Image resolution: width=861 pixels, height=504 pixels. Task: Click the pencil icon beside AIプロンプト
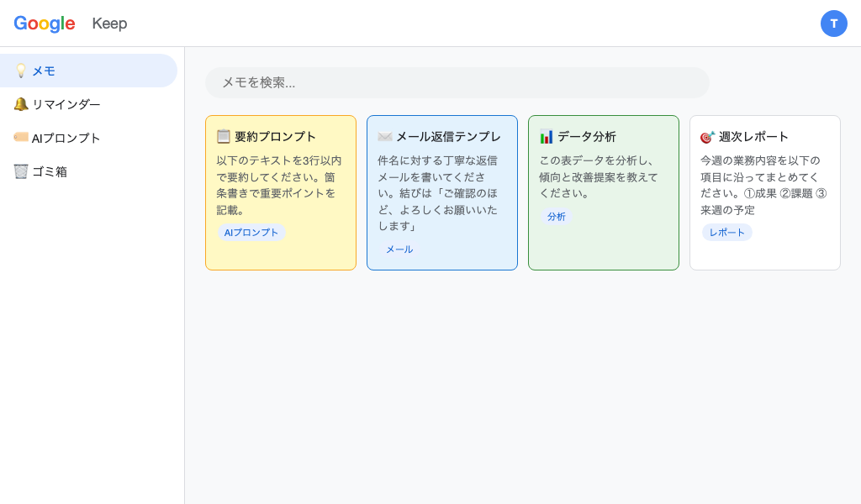(x=21, y=138)
